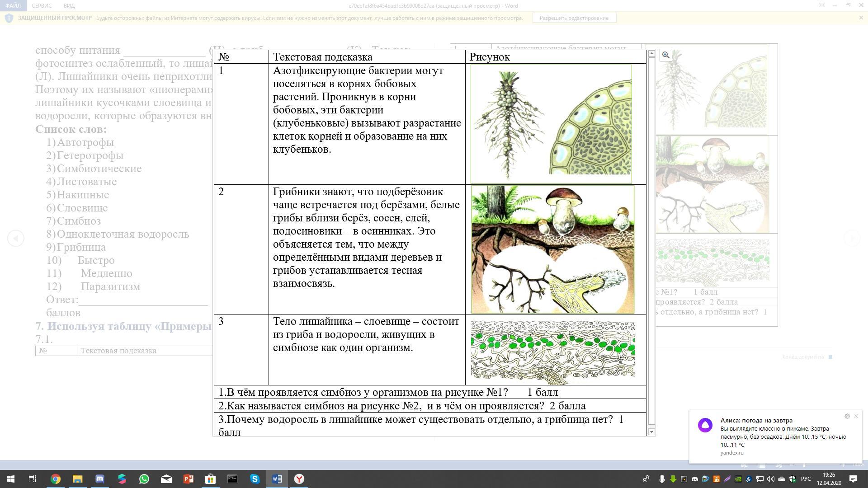Click the 'Рисунок' column header

point(490,57)
